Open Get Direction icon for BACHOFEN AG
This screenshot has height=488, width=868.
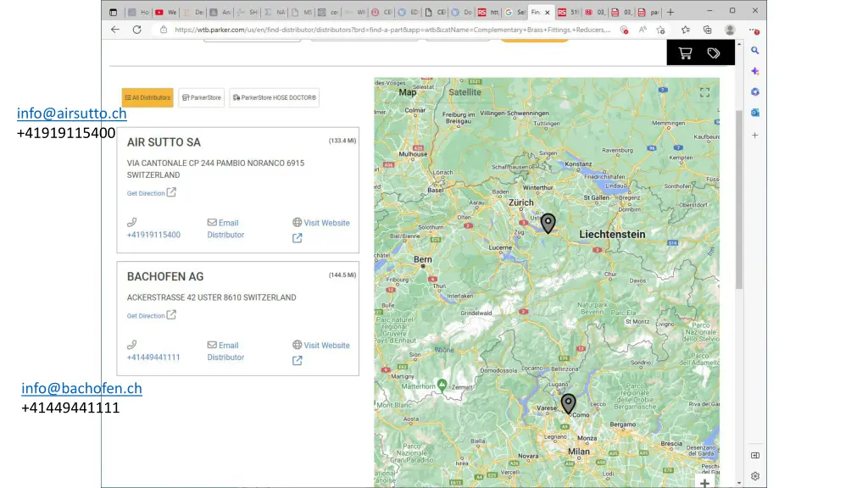(171, 315)
